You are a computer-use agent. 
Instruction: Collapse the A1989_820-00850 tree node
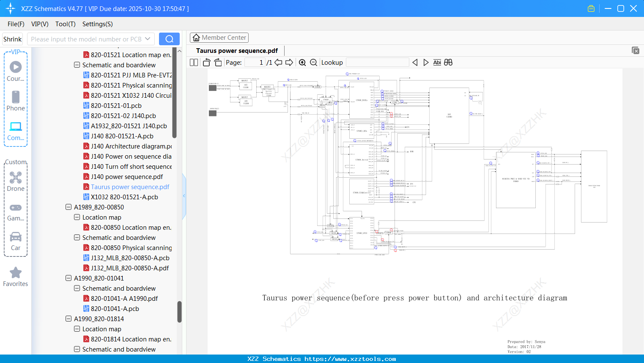pyautogui.click(x=69, y=207)
